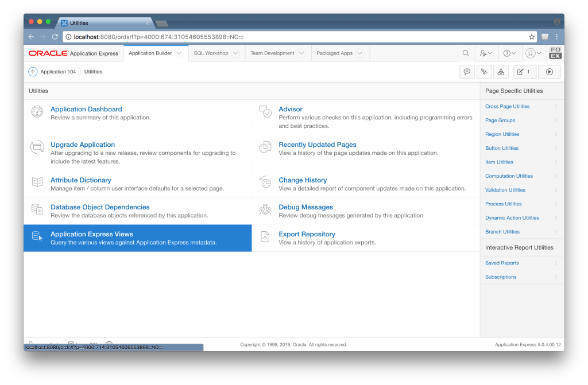Open the help question mark menu
Viewport: 588px width, 385px height.
(x=509, y=53)
